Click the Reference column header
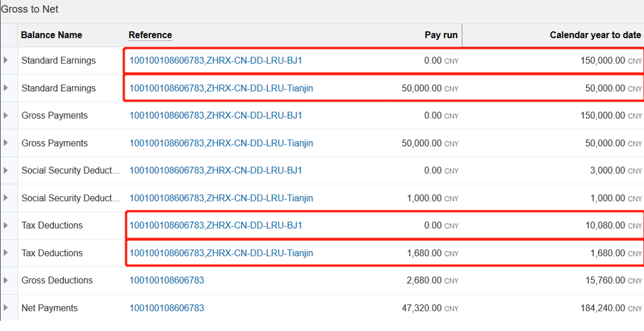This screenshot has width=644, height=331. (150, 35)
